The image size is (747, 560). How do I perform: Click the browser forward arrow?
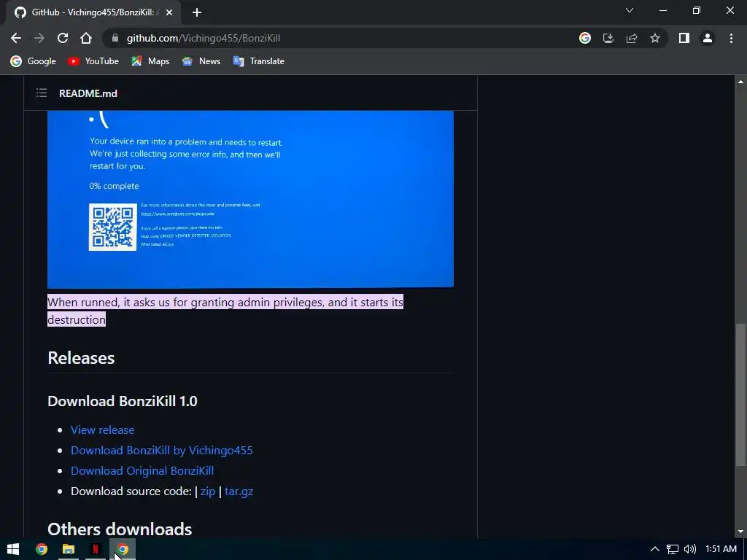pos(39,38)
